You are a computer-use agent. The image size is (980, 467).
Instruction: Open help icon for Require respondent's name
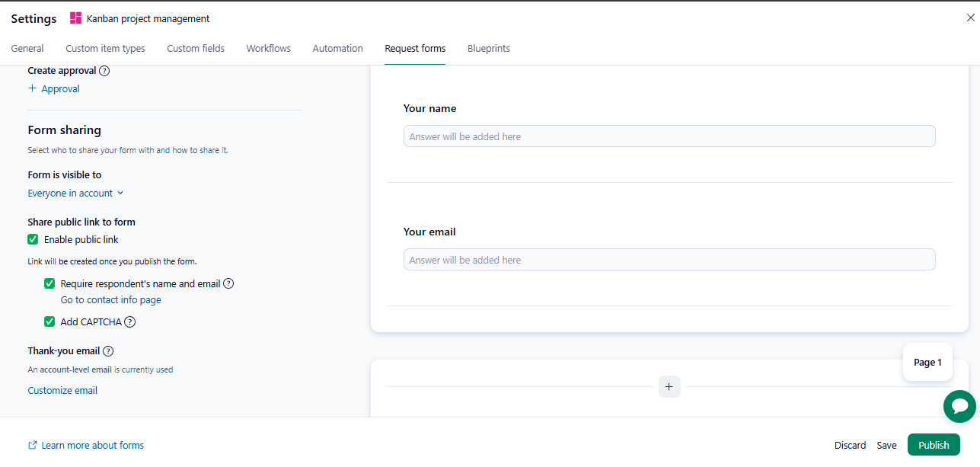point(228,283)
